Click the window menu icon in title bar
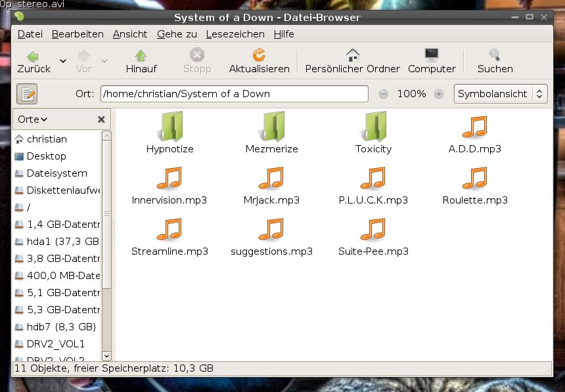Screen dimensions: 565x392 click(x=19, y=16)
